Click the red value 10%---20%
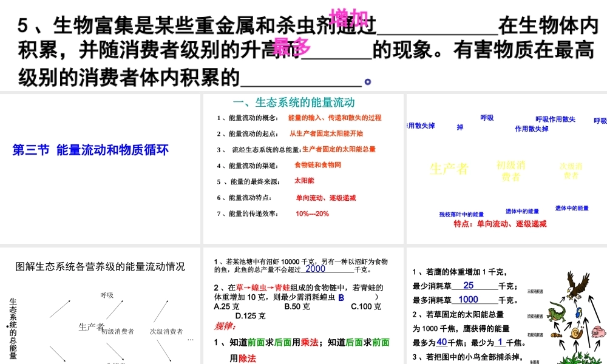Viewport: 607px width, 364px height. pos(312,214)
